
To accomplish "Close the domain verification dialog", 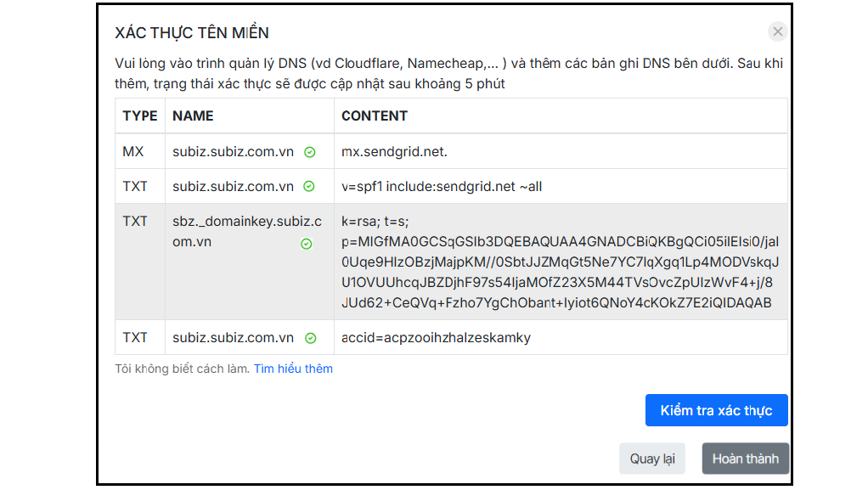I will pos(777,32).
